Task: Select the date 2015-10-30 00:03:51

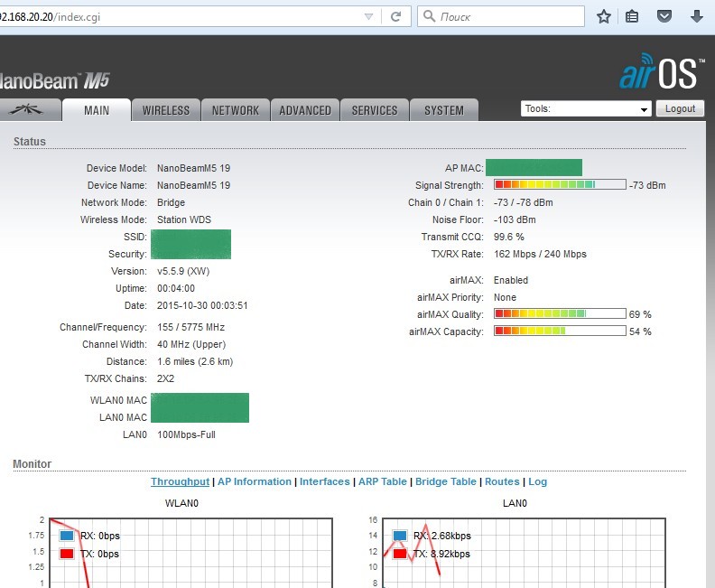Action: 202,305
